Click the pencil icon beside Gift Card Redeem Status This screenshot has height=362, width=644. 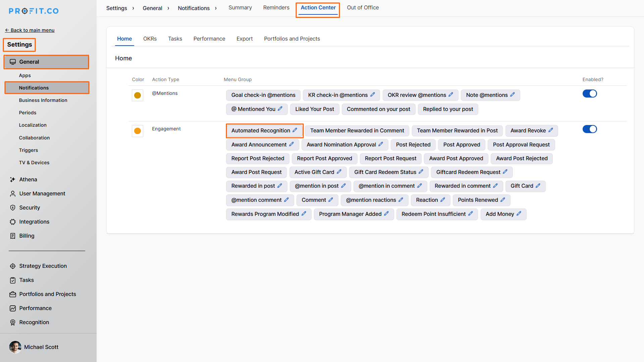421,172
